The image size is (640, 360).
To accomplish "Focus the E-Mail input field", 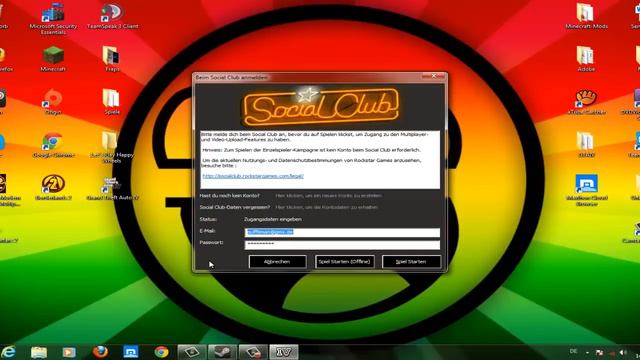I will [342, 232].
